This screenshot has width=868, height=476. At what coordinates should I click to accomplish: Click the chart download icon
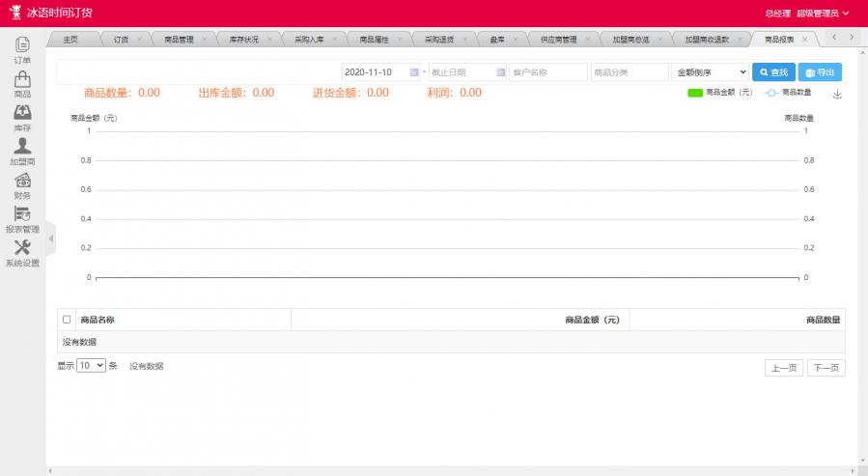837,94
